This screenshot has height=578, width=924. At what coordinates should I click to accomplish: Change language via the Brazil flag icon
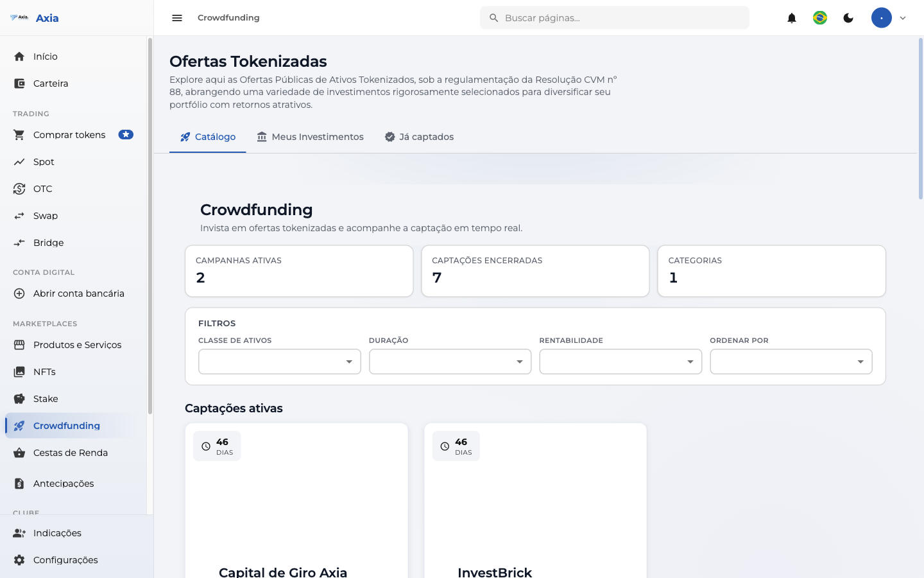tap(820, 18)
